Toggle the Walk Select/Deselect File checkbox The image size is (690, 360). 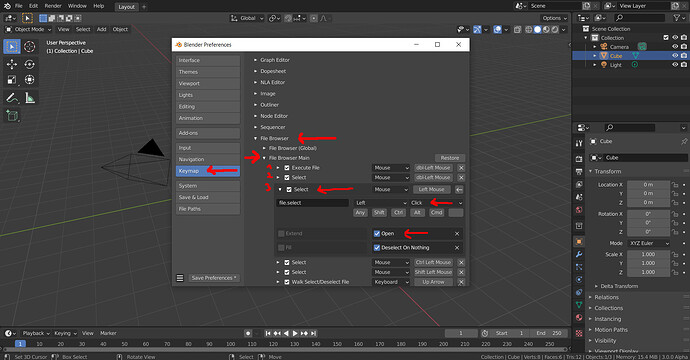[287, 282]
